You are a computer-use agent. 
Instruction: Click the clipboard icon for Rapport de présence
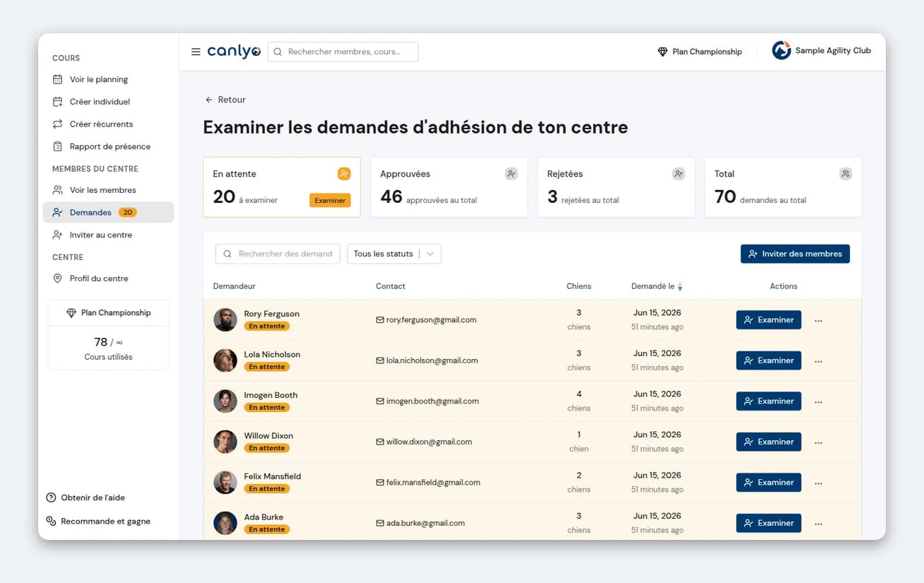(58, 146)
